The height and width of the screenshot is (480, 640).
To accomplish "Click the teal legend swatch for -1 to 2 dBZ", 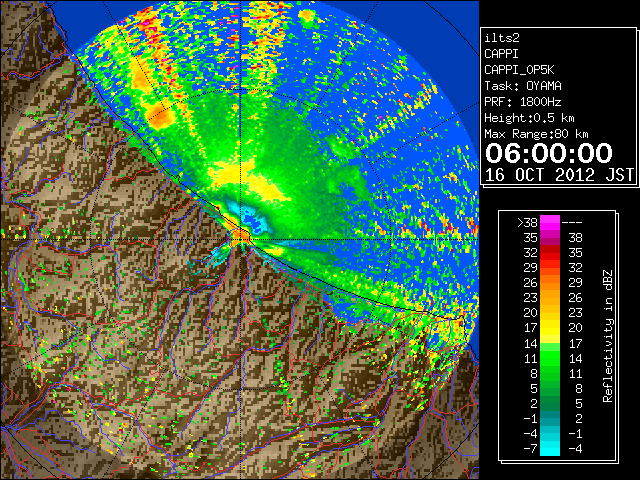I will coord(550,418).
